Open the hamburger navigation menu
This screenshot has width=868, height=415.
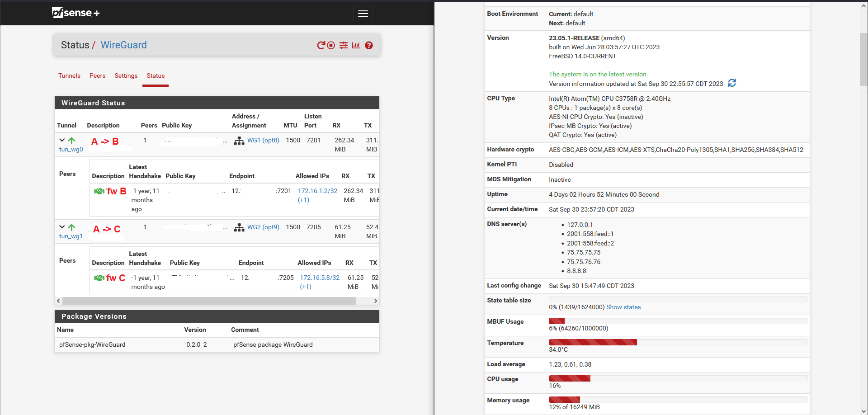[x=363, y=14]
